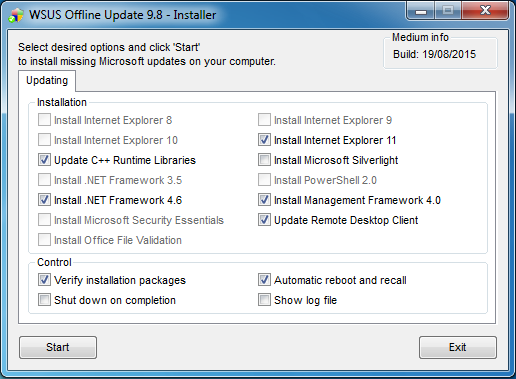Select the Updating tab
Screen dimensions: 516x379
[x=47, y=81]
